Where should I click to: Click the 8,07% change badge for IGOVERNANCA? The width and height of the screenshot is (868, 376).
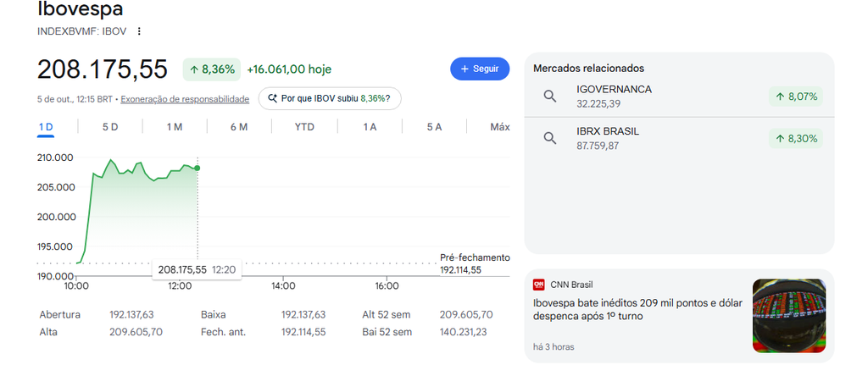pyautogui.click(x=795, y=97)
